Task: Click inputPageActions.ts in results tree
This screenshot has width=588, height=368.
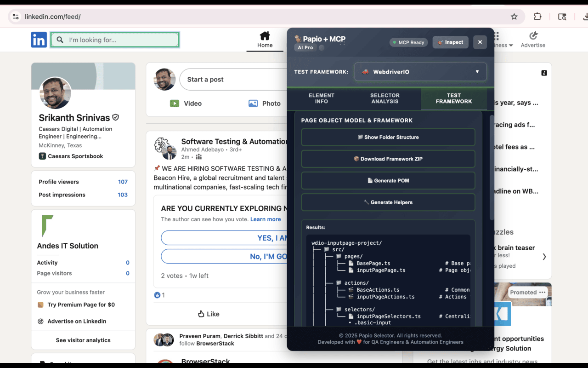Action: (385, 297)
